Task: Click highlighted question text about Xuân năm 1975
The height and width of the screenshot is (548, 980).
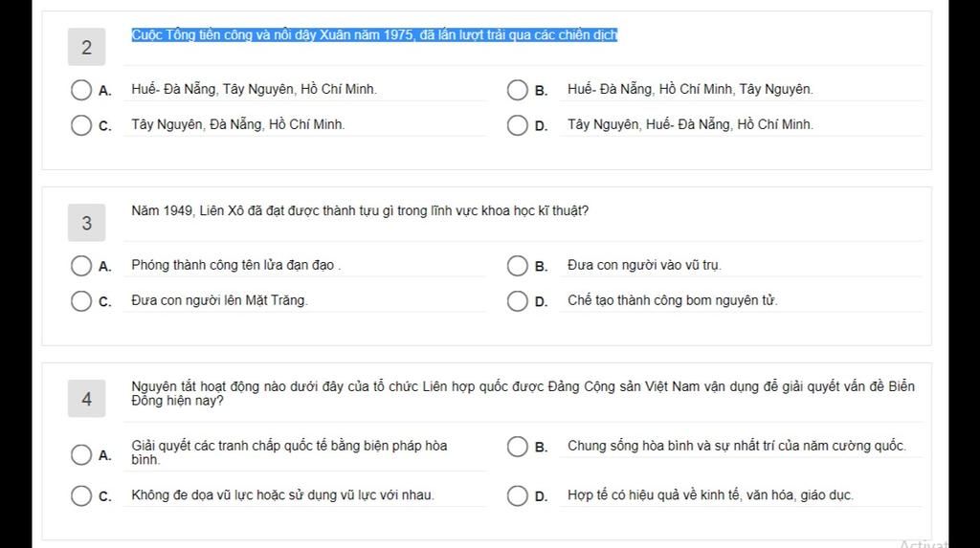Action: [374, 35]
